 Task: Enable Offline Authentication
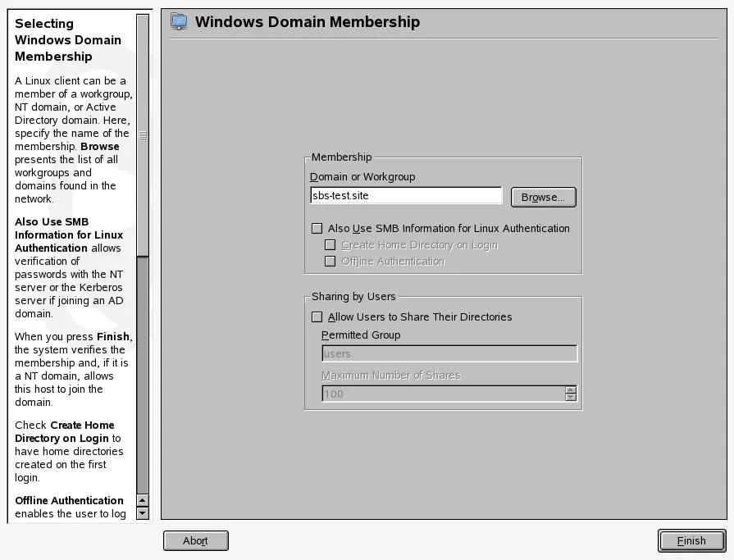pyautogui.click(x=331, y=261)
